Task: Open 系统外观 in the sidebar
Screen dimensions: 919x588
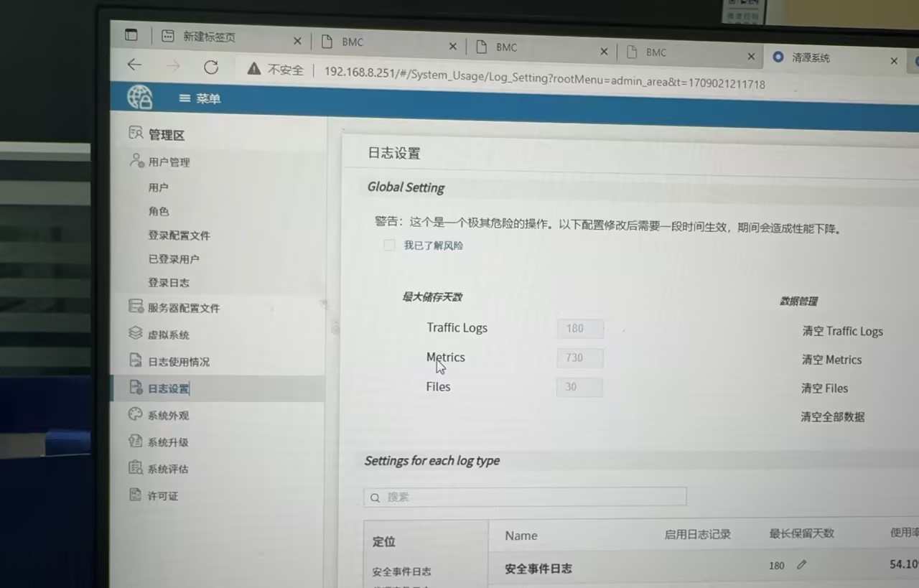Action: pyautogui.click(x=168, y=415)
